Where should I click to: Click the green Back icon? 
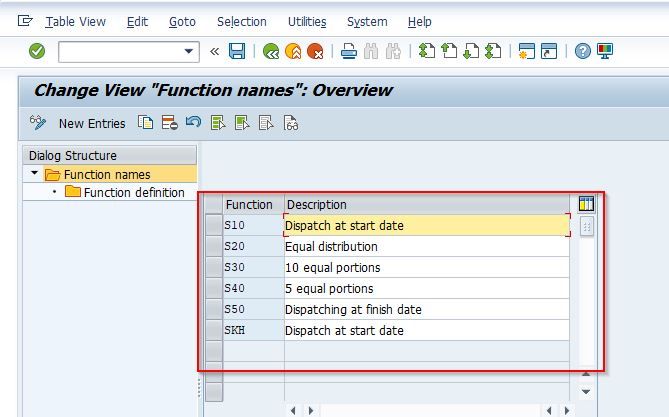(x=271, y=52)
